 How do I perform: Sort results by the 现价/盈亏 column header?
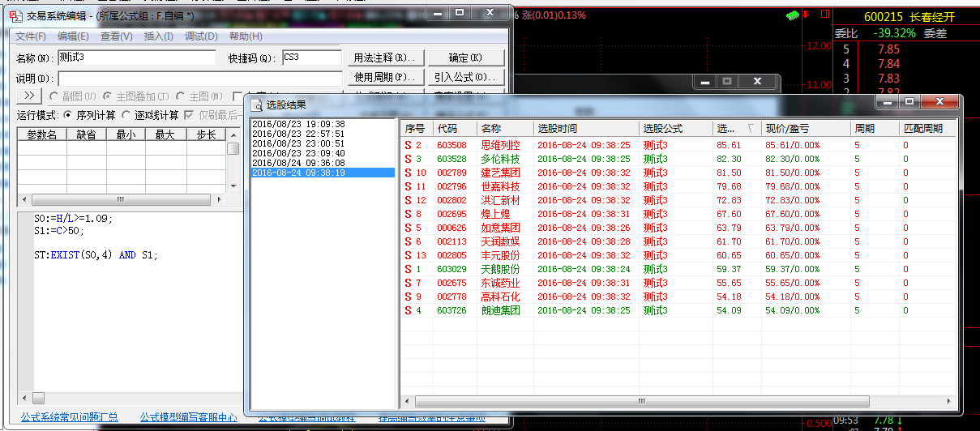pos(805,128)
